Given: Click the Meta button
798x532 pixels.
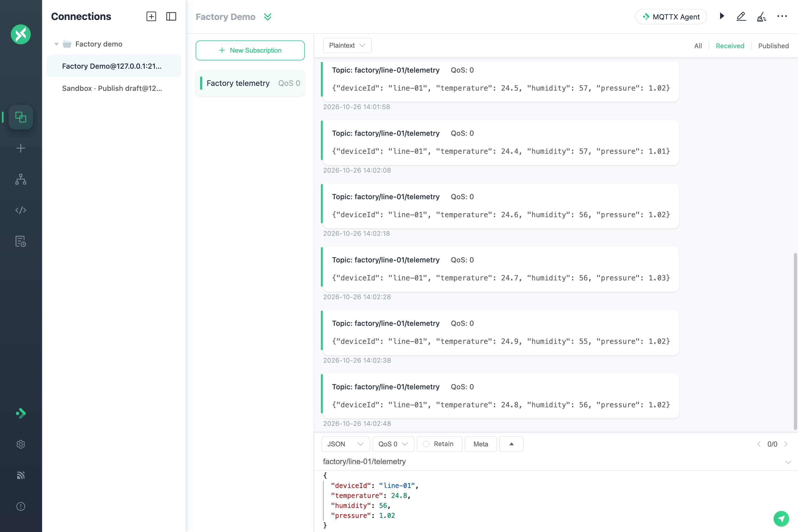Looking at the screenshot, I should 480,444.
